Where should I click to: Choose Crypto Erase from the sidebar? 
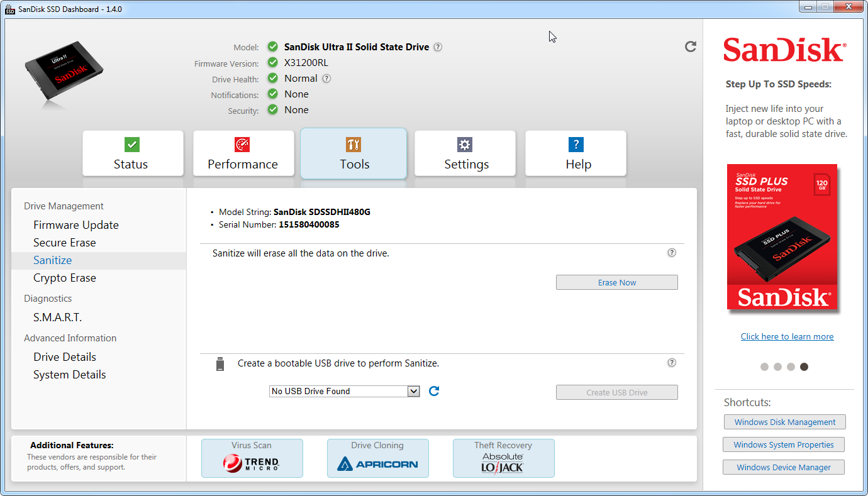coord(65,278)
